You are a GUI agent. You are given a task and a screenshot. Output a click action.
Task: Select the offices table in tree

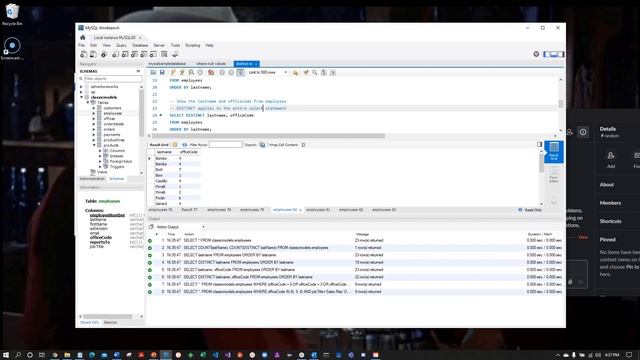(109, 119)
